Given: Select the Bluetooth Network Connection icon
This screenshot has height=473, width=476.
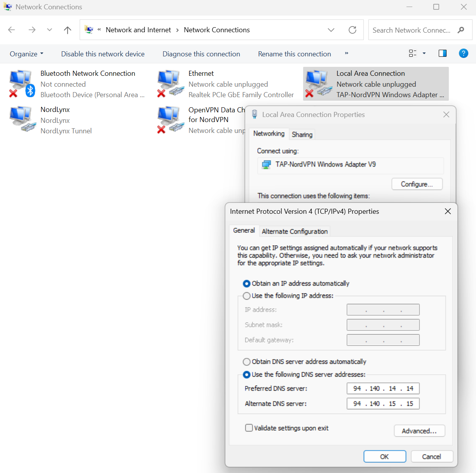Looking at the screenshot, I should (x=22, y=84).
